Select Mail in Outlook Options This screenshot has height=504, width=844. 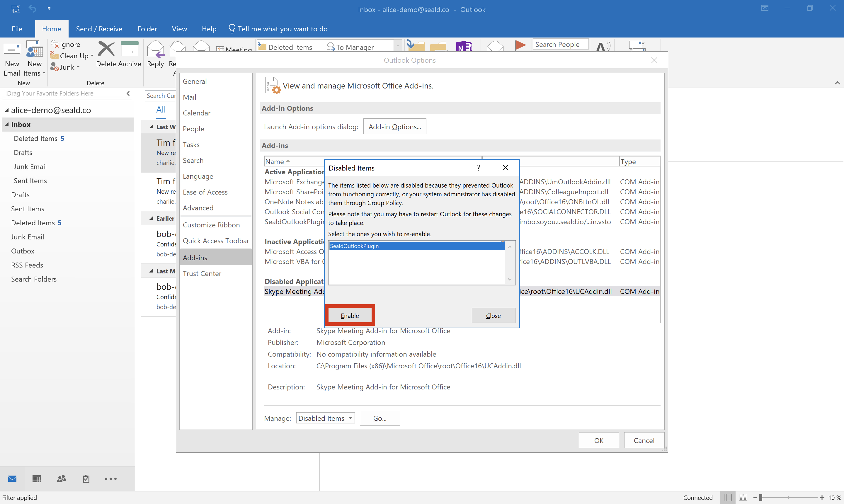(216, 97)
